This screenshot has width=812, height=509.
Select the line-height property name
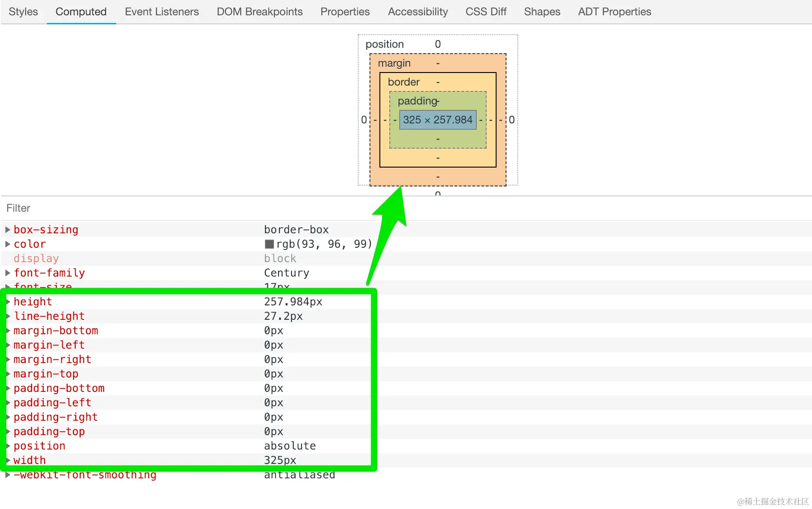click(49, 316)
